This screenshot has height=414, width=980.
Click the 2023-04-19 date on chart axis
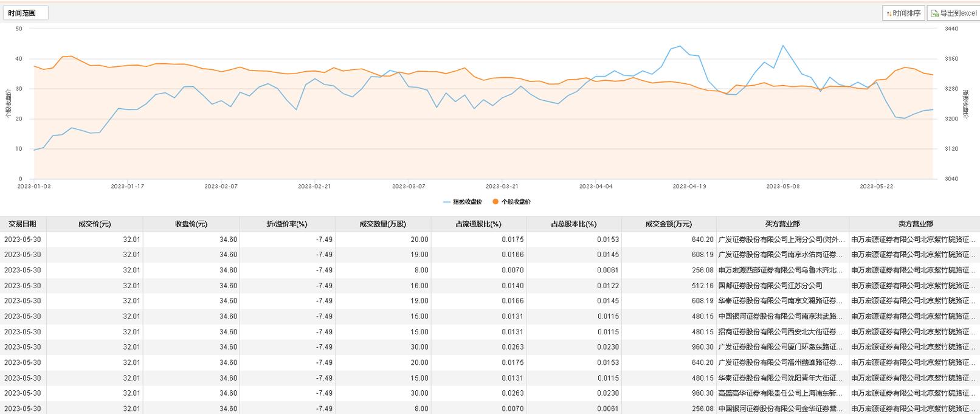click(x=689, y=187)
